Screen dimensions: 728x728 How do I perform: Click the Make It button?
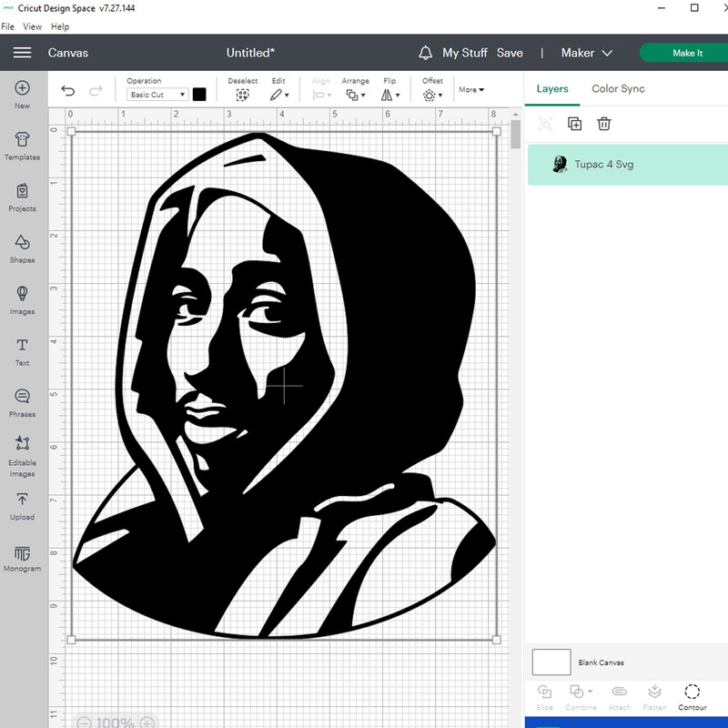tap(686, 53)
